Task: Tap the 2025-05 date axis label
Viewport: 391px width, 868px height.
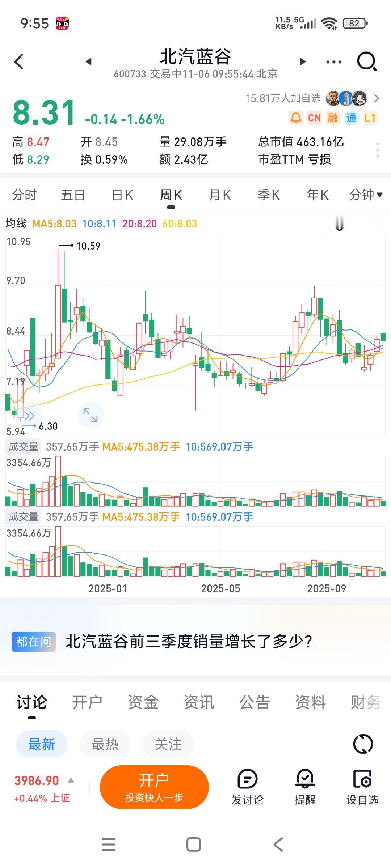Action: pos(220,589)
